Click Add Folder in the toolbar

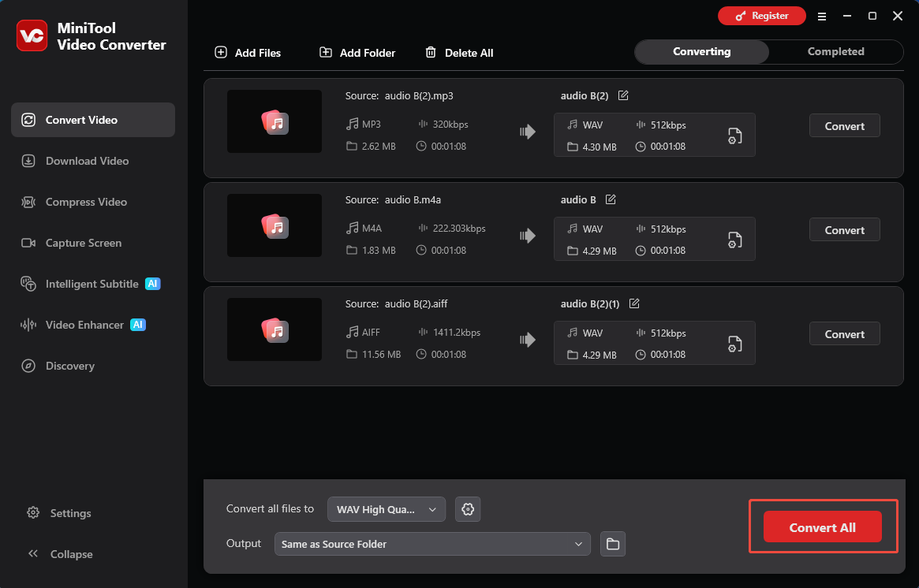pyautogui.click(x=357, y=53)
